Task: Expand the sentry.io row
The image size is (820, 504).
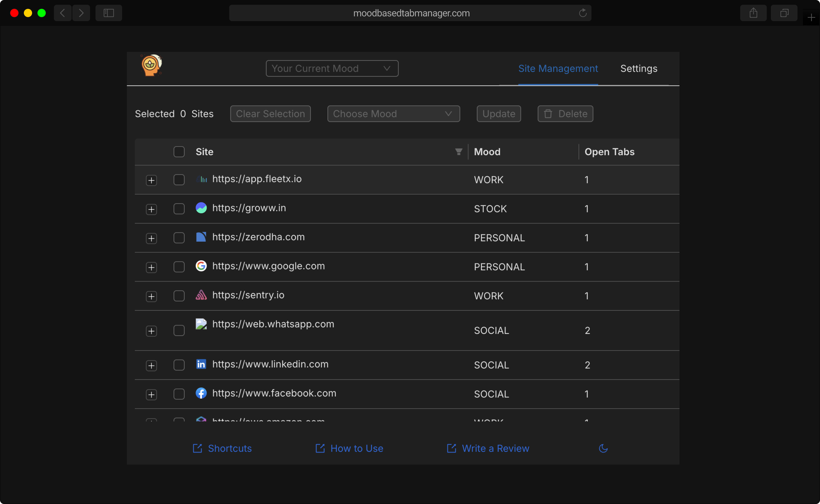Action: (151, 296)
